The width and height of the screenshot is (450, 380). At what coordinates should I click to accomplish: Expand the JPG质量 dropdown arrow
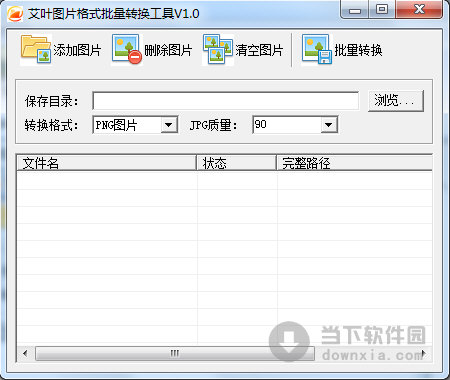pyautogui.click(x=329, y=125)
